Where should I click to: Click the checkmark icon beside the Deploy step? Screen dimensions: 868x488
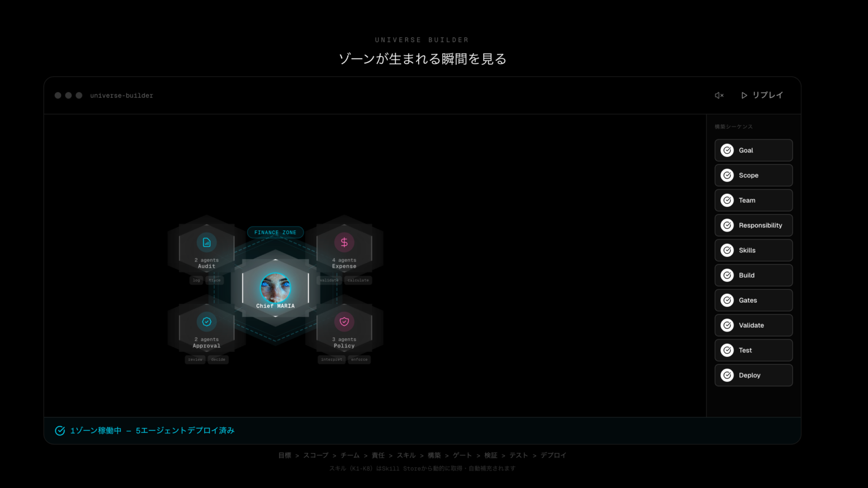click(x=727, y=375)
